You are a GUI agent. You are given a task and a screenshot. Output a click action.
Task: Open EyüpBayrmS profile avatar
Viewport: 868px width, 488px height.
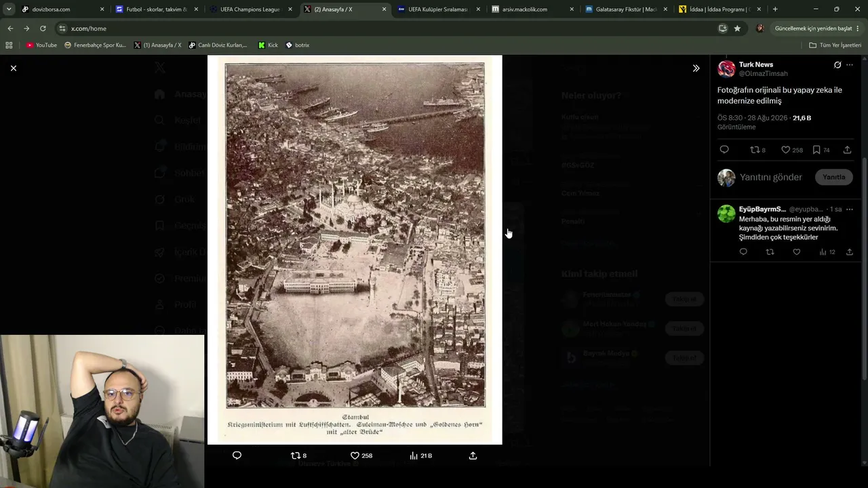click(x=726, y=213)
